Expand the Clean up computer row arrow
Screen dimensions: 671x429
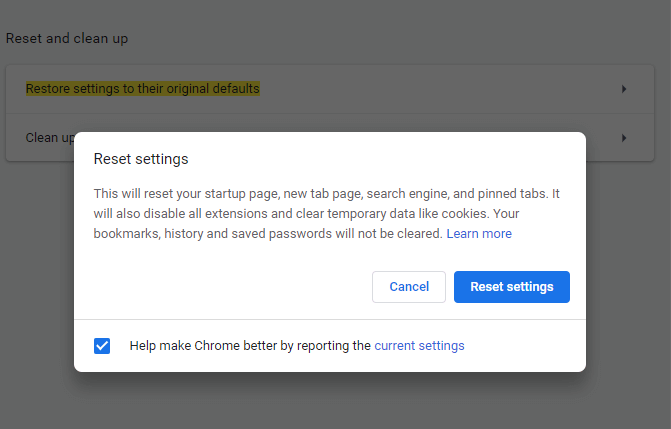(624, 138)
